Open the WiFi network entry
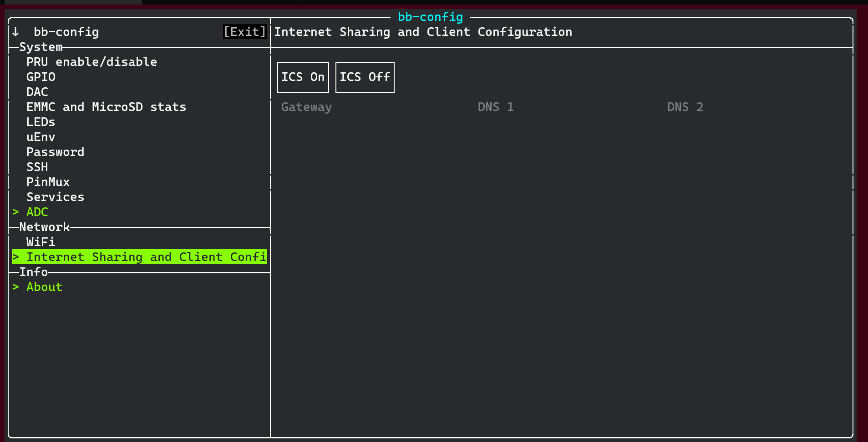Viewport: 868px width, 442px height. (41, 242)
